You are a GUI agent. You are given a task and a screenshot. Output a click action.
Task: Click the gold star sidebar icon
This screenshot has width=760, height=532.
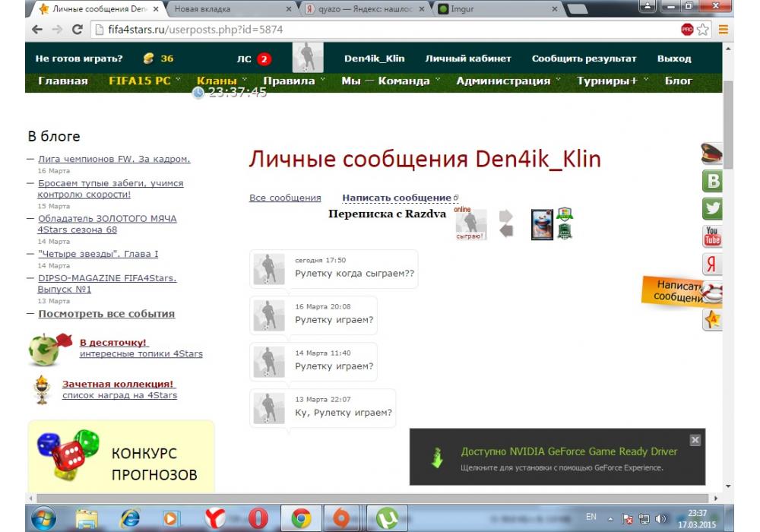[712, 320]
